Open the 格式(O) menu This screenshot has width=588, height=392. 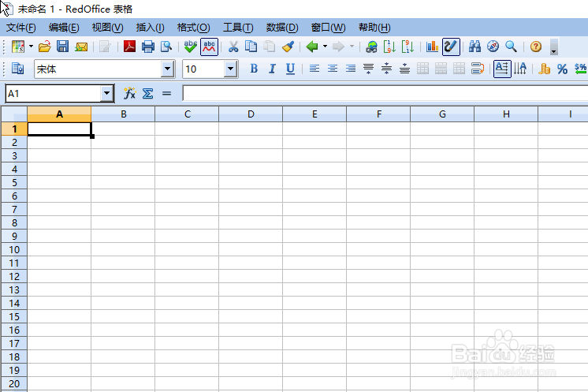click(x=193, y=28)
